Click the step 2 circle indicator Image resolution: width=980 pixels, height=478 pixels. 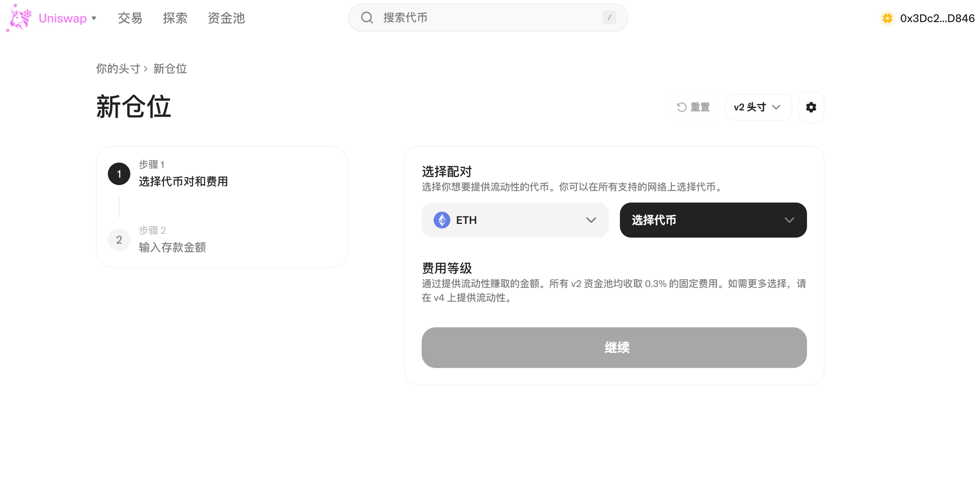[119, 240]
